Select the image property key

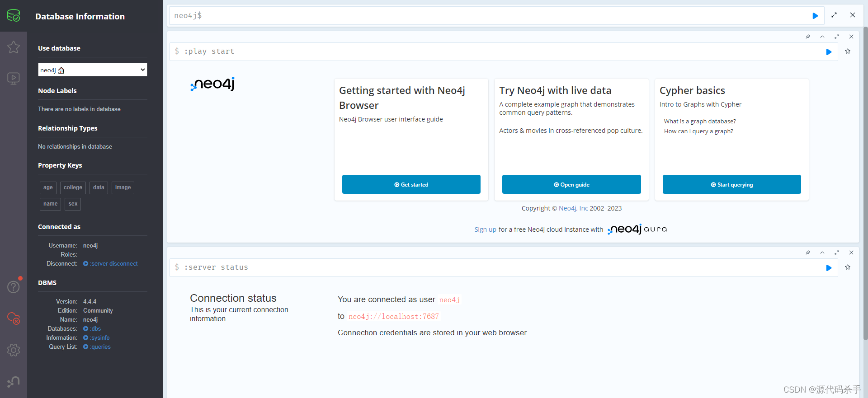[123, 187]
